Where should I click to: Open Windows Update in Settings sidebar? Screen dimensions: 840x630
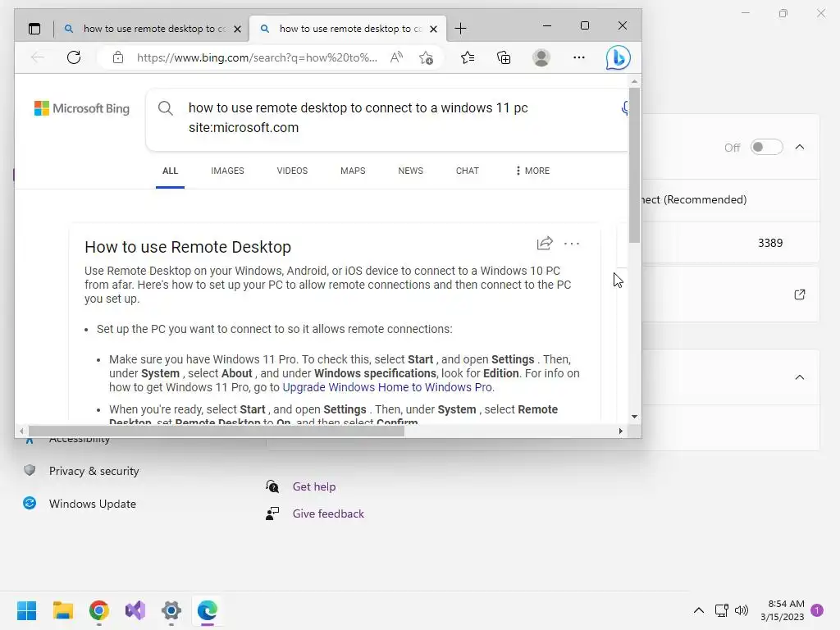tap(92, 504)
